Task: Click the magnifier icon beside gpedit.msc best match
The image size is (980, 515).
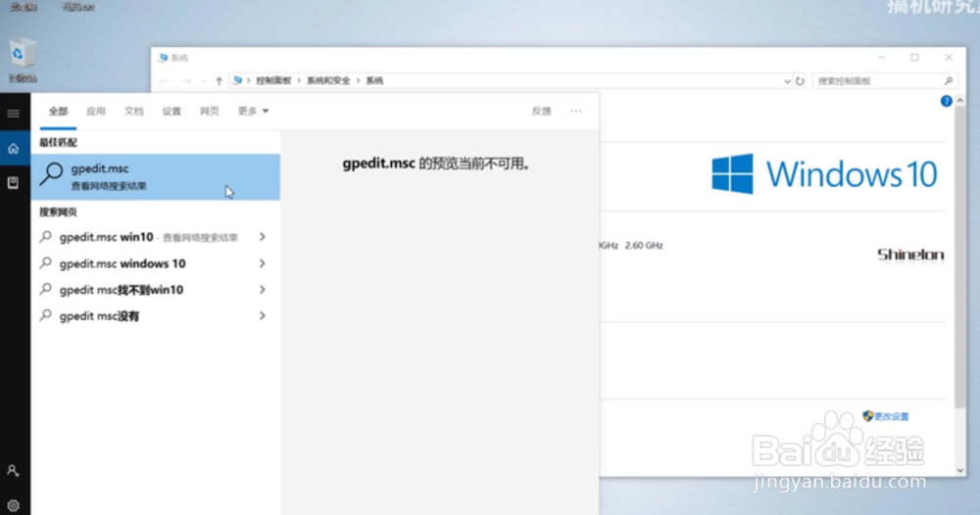Action: click(x=52, y=173)
